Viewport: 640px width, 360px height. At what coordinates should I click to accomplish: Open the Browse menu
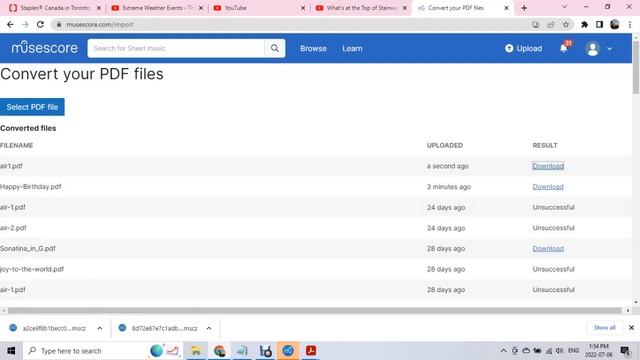313,48
